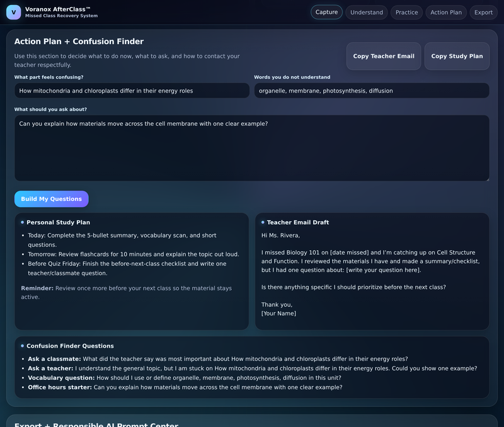Click 'Is there anything specific I should prioritize' line

pyautogui.click(x=353, y=287)
